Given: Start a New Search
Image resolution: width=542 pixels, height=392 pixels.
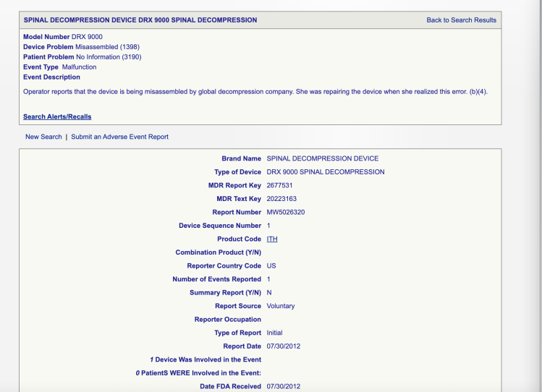Looking at the screenshot, I should click(43, 137).
